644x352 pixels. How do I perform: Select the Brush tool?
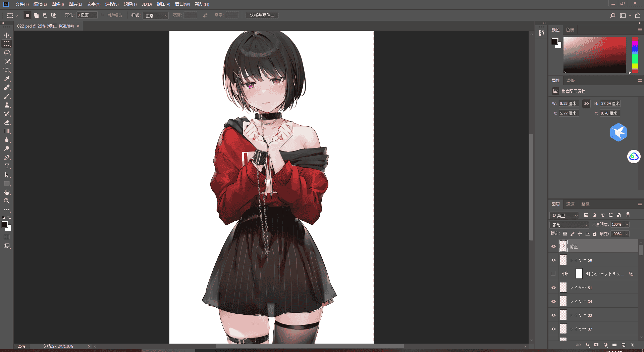pyautogui.click(x=7, y=96)
